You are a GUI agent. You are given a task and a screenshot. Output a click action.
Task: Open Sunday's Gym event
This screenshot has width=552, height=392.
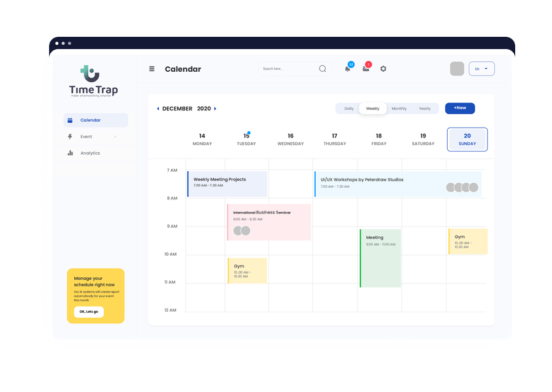(468, 241)
